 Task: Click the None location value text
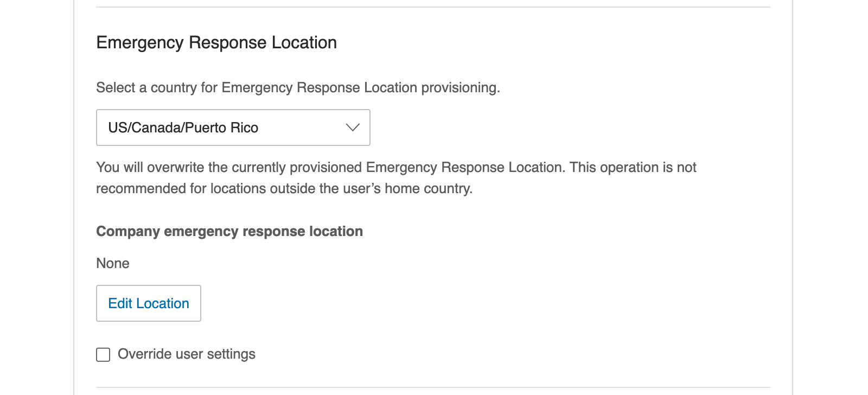pyautogui.click(x=113, y=263)
